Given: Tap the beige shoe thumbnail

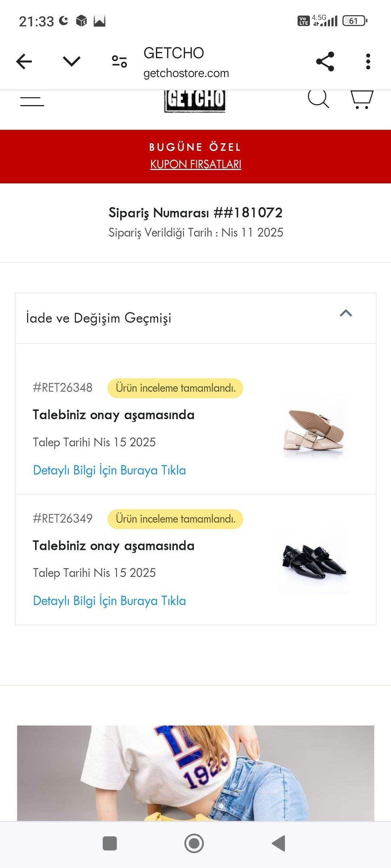Looking at the screenshot, I should (x=314, y=429).
